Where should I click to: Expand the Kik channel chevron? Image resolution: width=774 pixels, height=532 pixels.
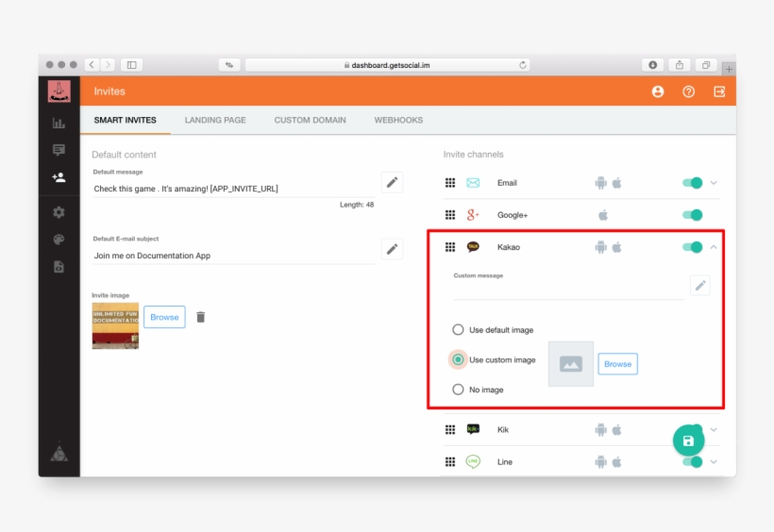714,429
